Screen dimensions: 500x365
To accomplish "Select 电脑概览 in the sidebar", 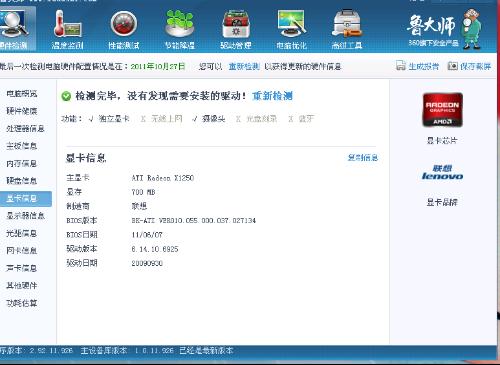I will pyautogui.click(x=22, y=94).
